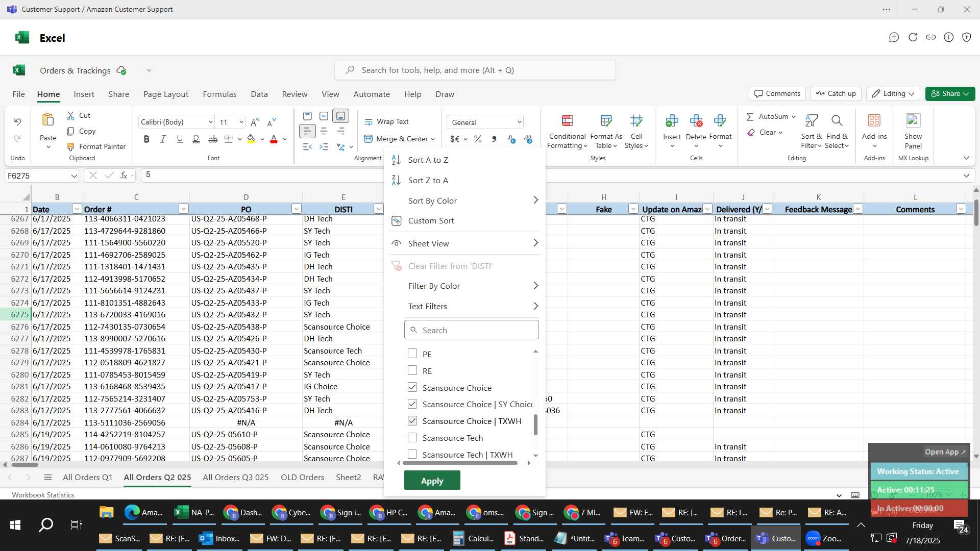Click the Catch up button
Viewport: 980px width, 551px height.
(836, 94)
